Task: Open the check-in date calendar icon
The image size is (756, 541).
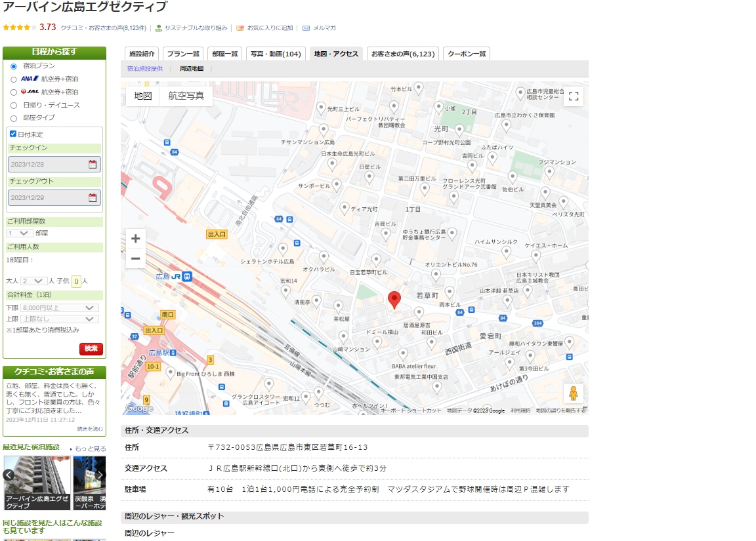Action: pos(93,165)
